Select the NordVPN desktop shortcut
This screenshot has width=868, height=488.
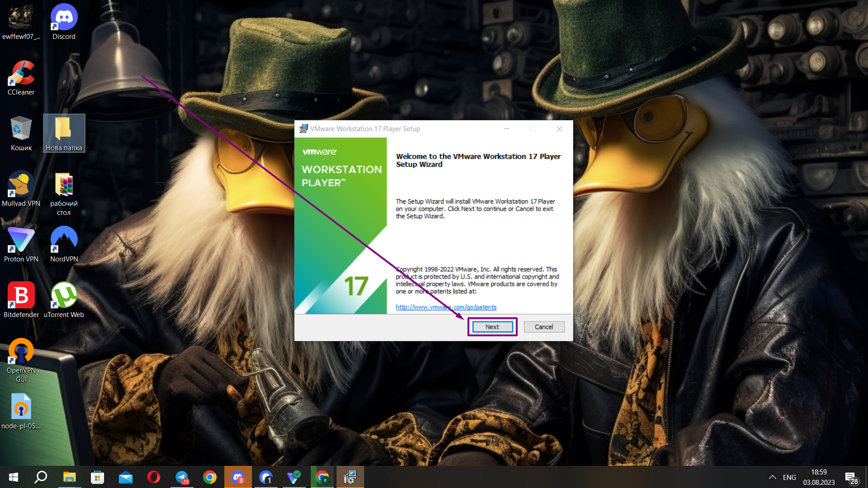click(x=64, y=245)
